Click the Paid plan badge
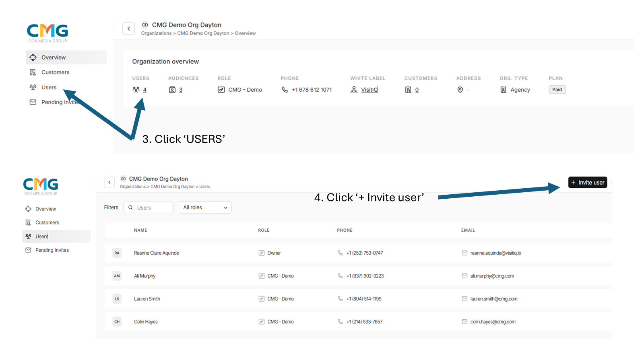Image resolution: width=644 pixels, height=362 pixels. pyautogui.click(x=557, y=90)
